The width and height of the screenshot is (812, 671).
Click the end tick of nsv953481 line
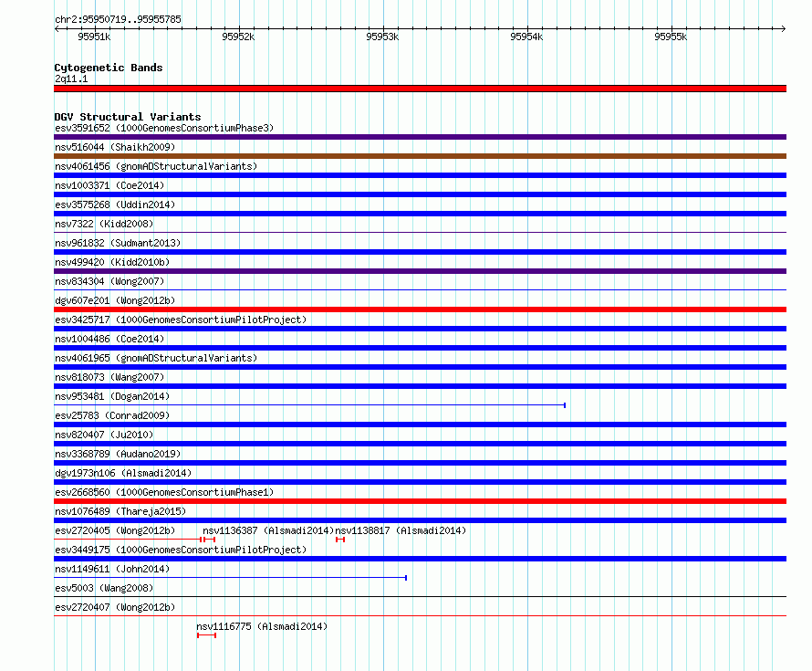click(x=565, y=405)
